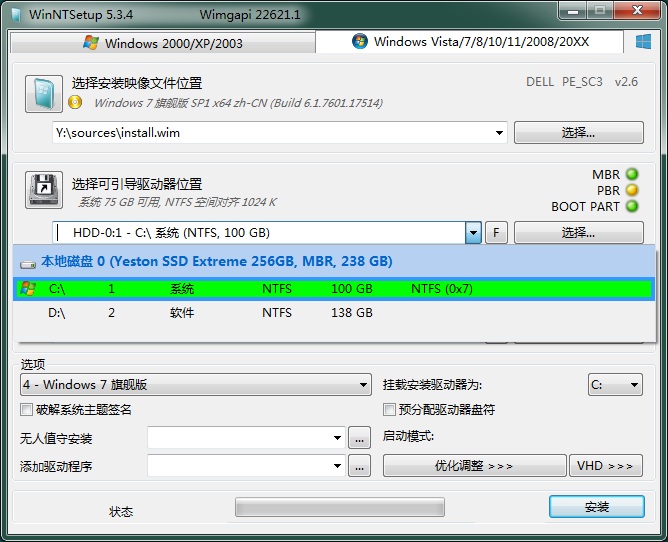Expand the install.wim path dropdown
The image size is (668, 542).
coord(500,133)
